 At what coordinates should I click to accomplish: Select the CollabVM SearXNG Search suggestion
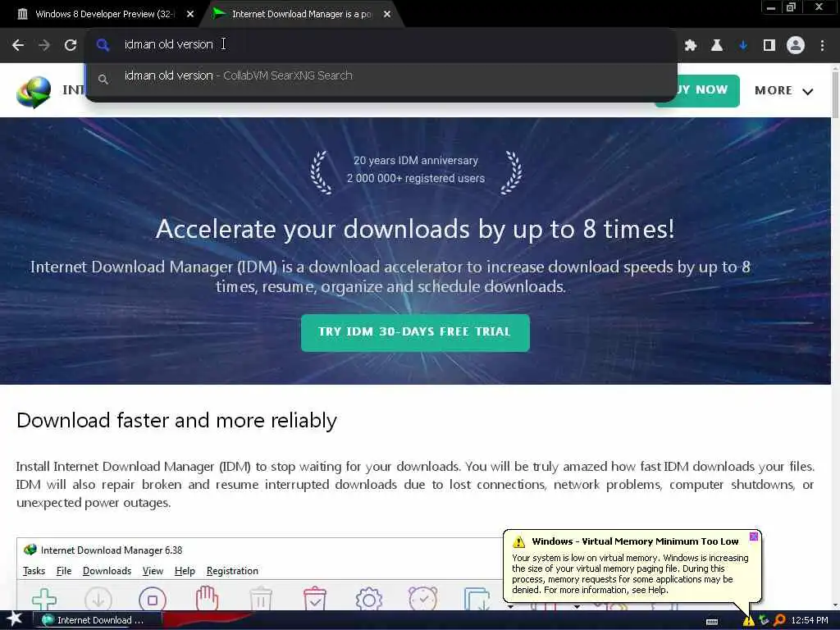pos(381,76)
